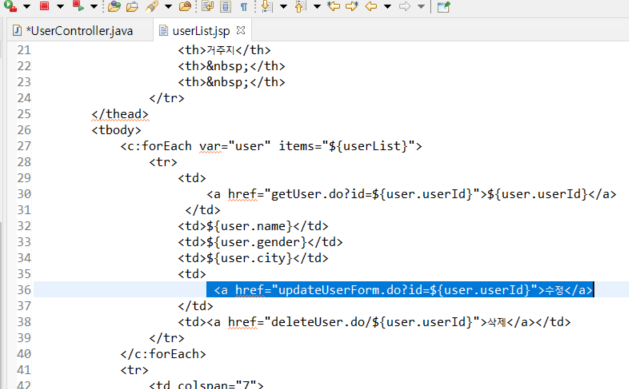Click the grayed Forward navigation arrow

[x=405, y=6]
